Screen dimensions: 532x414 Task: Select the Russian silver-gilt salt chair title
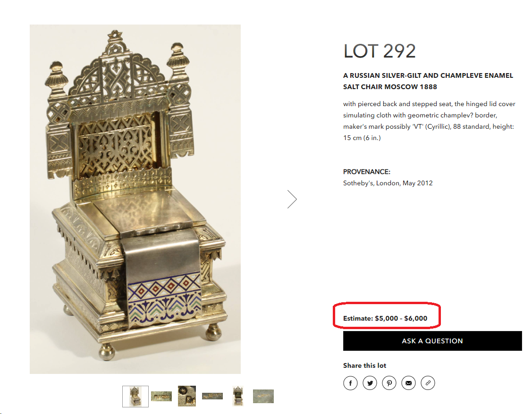click(428, 81)
